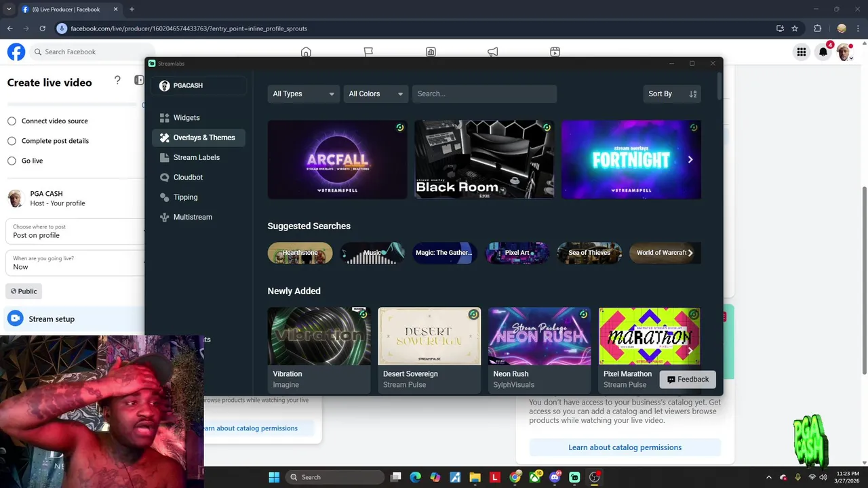This screenshot has height=488, width=868.
Task: Open the All Colors filter dropdown
Action: 376,94
